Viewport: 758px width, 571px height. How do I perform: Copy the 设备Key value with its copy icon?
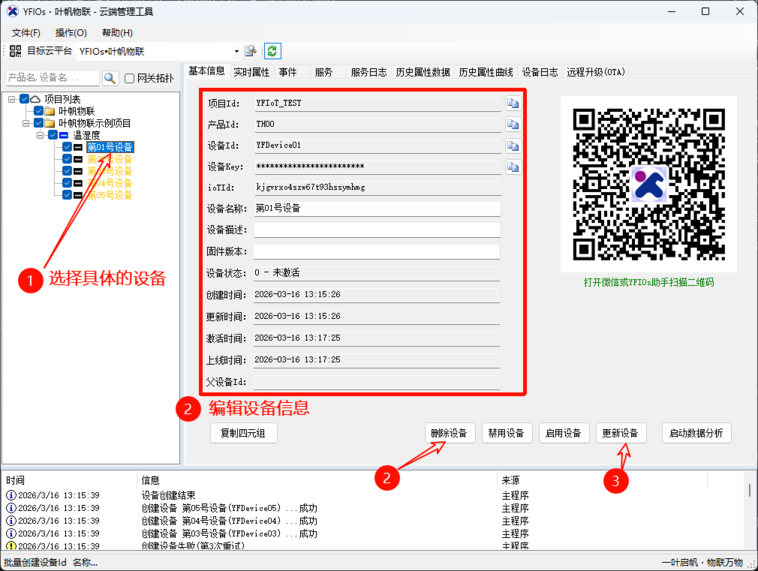click(x=513, y=167)
